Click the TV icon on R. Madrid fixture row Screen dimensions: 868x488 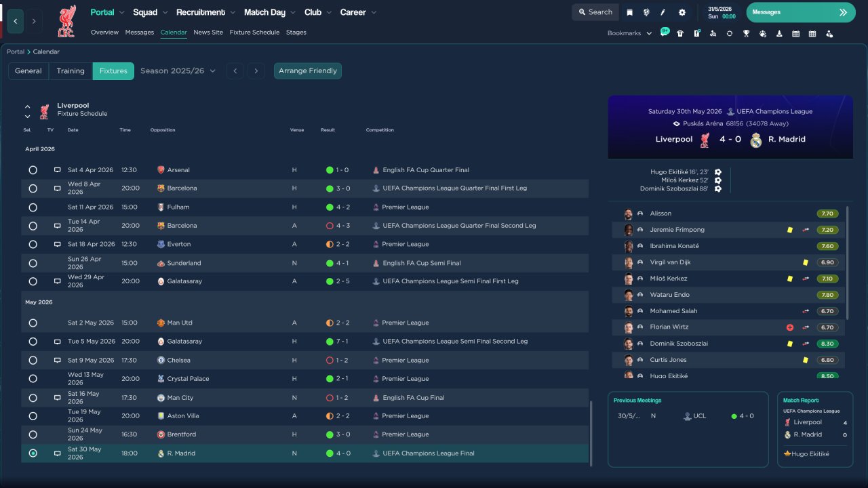click(x=58, y=453)
